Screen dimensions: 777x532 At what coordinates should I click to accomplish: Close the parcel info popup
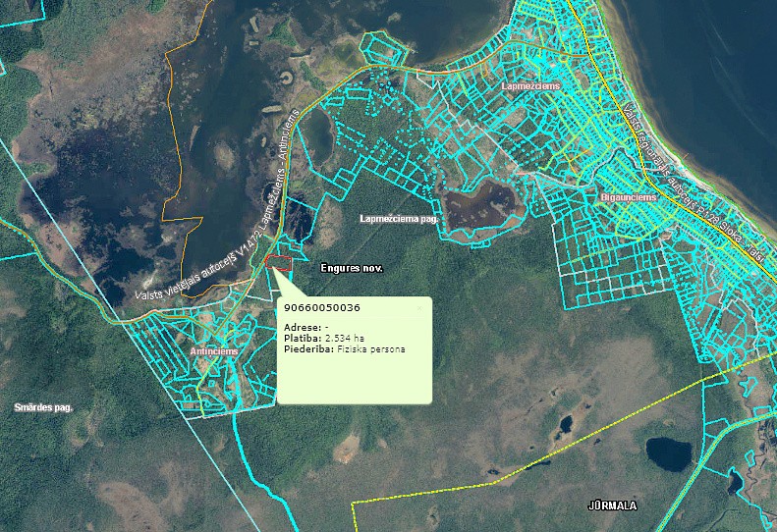tap(419, 307)
